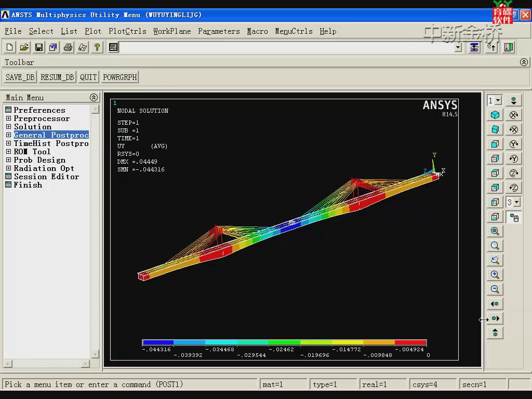Click the Help question mark icon
The height and width of the screenshot is (399, 532).
(97, 47)
